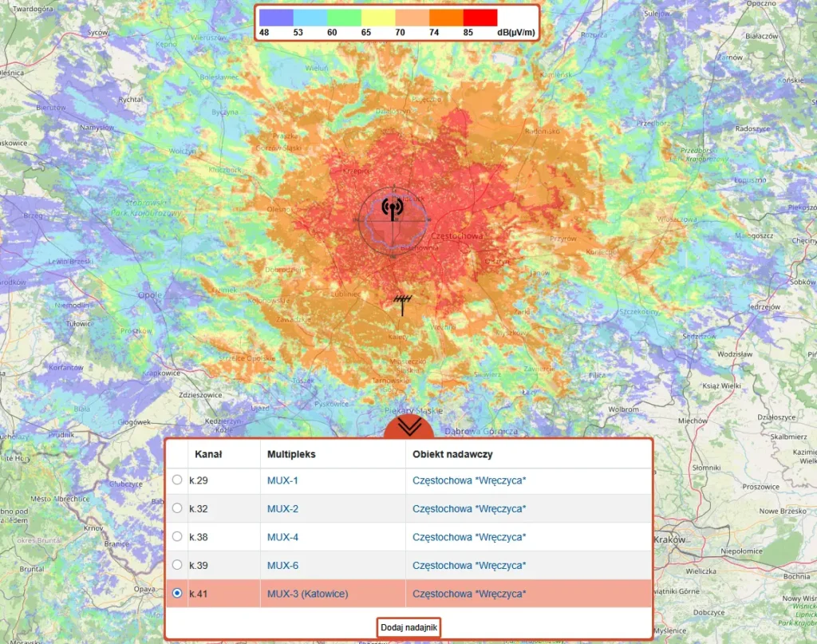The height and width of the screenshot is (644, 817).
Task: Open the MUX-2 link
Action: (x=282, y=508)
